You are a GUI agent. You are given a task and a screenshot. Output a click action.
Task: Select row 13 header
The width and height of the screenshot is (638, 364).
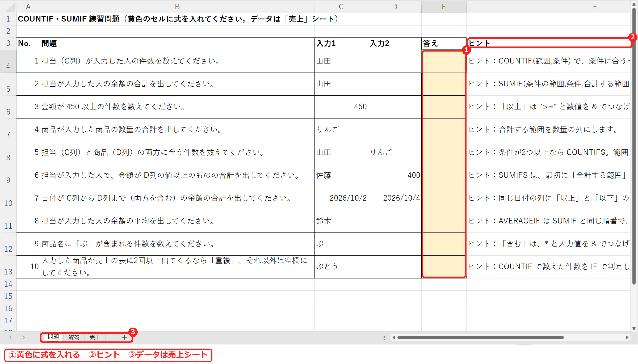click(x=8, y=267)
